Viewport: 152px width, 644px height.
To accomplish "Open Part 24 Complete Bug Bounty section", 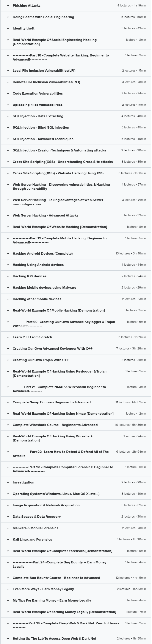I will click(x=60, y=564).
